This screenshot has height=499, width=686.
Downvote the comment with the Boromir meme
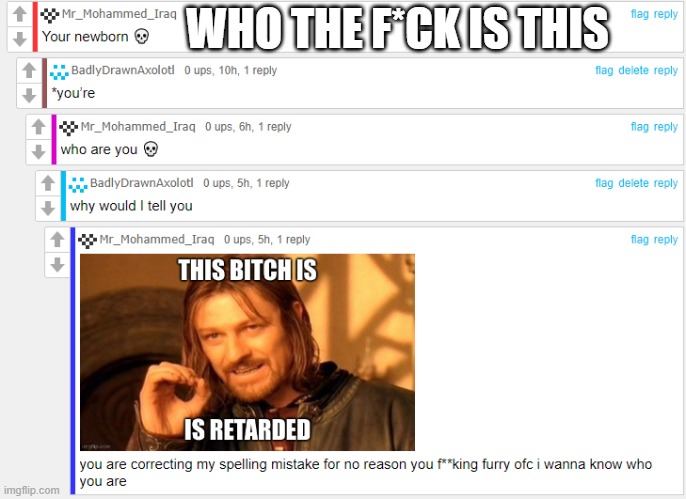[x=57, y=265]
